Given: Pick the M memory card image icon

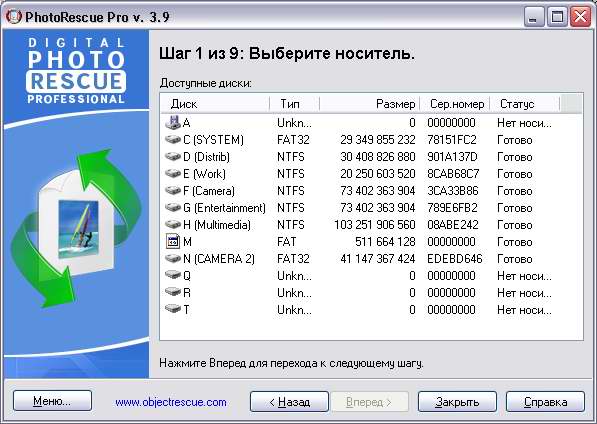Looking at the screenshot, I should (173, 241).
